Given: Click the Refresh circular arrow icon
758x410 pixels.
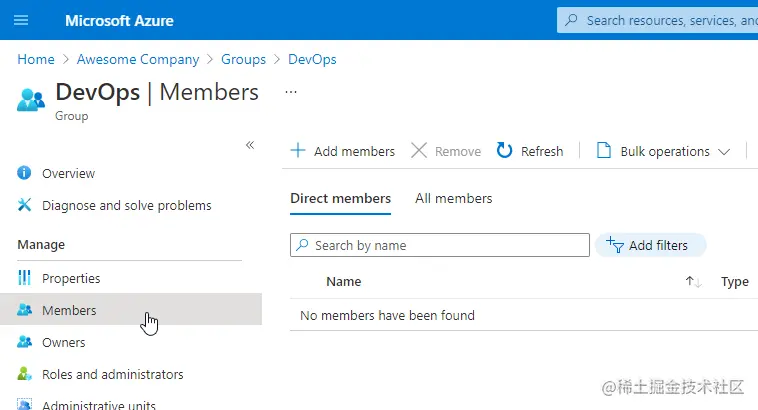Looking at the screenshot, I should coord(504,150).
